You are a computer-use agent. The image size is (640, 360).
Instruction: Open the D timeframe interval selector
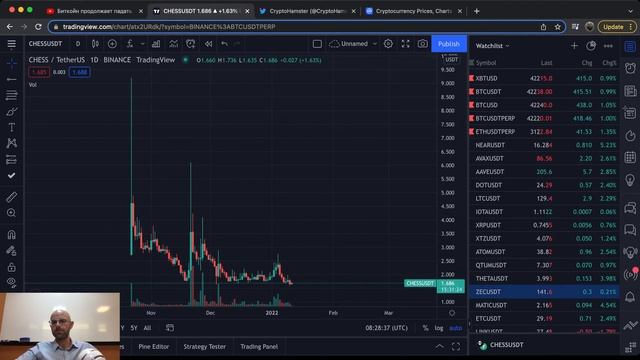pyautogui.click(x=78, y=44)
